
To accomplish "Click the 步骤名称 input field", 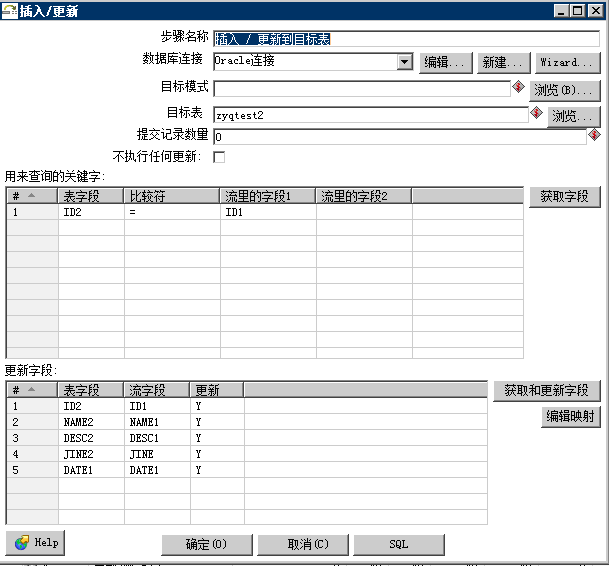I will (406, 39).
